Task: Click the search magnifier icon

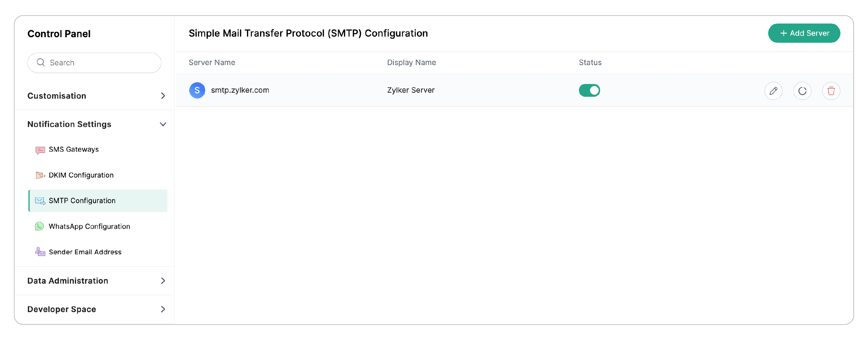Action: point(41,62)
